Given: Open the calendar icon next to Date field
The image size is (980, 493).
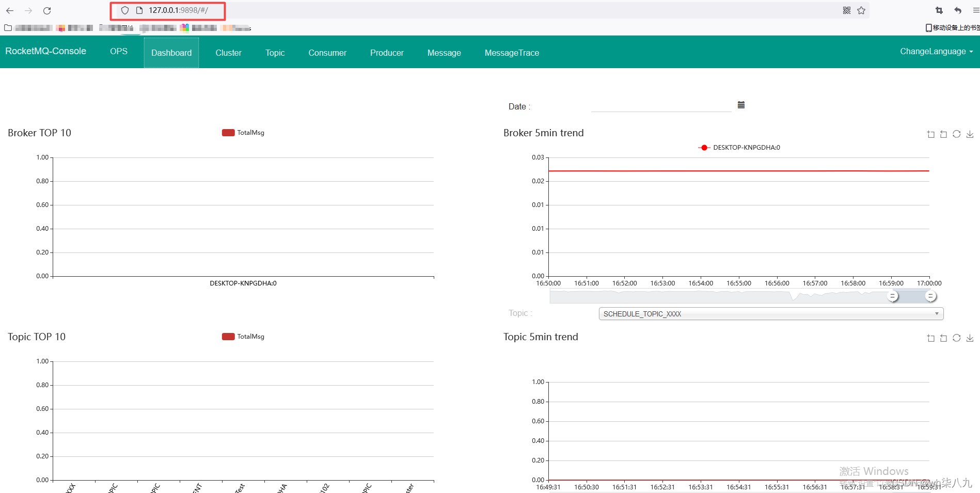Looking at the screenshot, I should 741,105.
